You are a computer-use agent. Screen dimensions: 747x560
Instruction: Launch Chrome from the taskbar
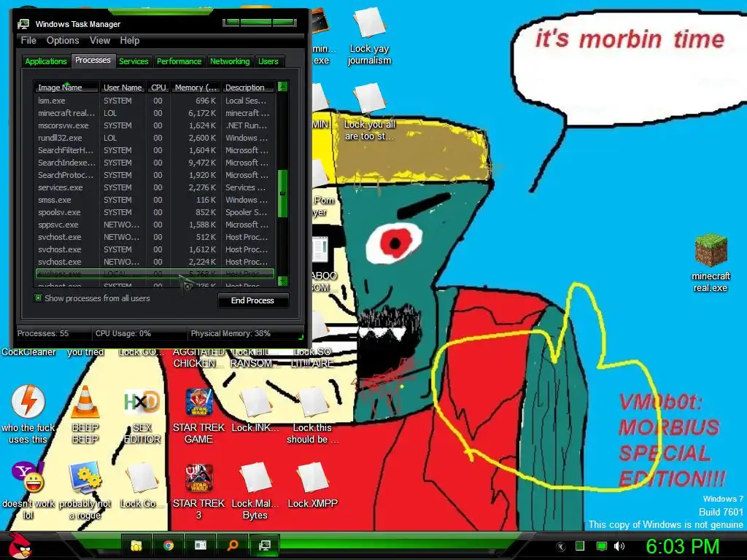pos(169,545)
